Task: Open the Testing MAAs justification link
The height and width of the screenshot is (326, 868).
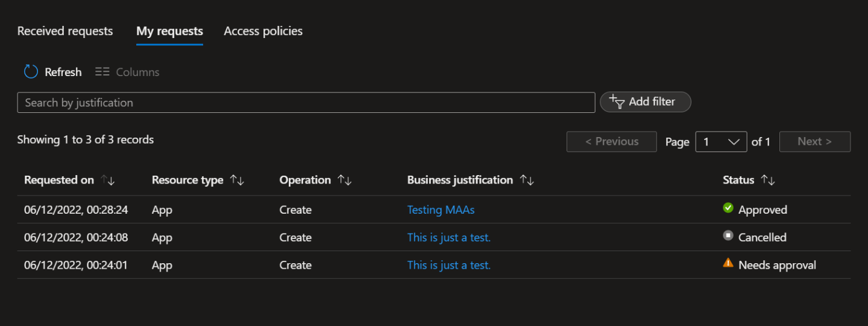Action: tap(441, 210)
